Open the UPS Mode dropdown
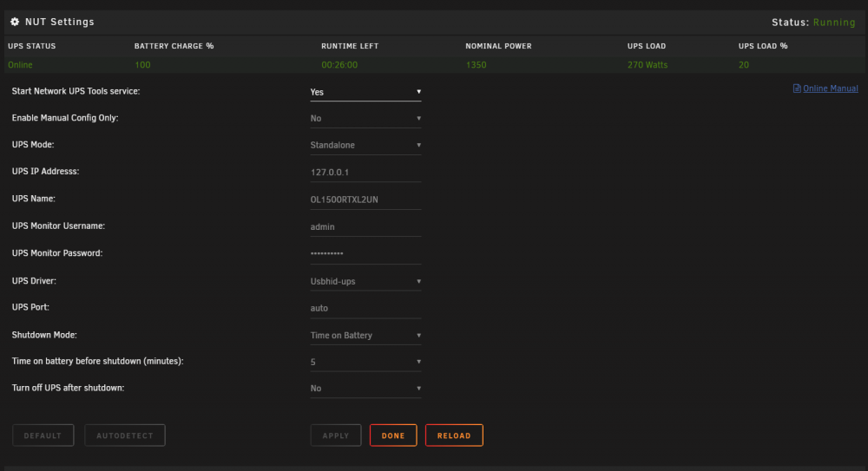Screen dimensions: 868x471 click(365, 145)
